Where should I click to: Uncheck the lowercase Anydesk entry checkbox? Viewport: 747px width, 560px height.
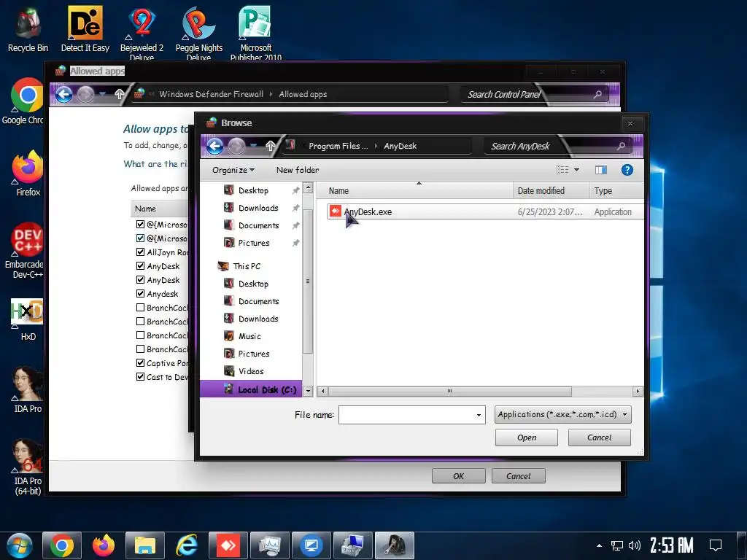[140, 293]
